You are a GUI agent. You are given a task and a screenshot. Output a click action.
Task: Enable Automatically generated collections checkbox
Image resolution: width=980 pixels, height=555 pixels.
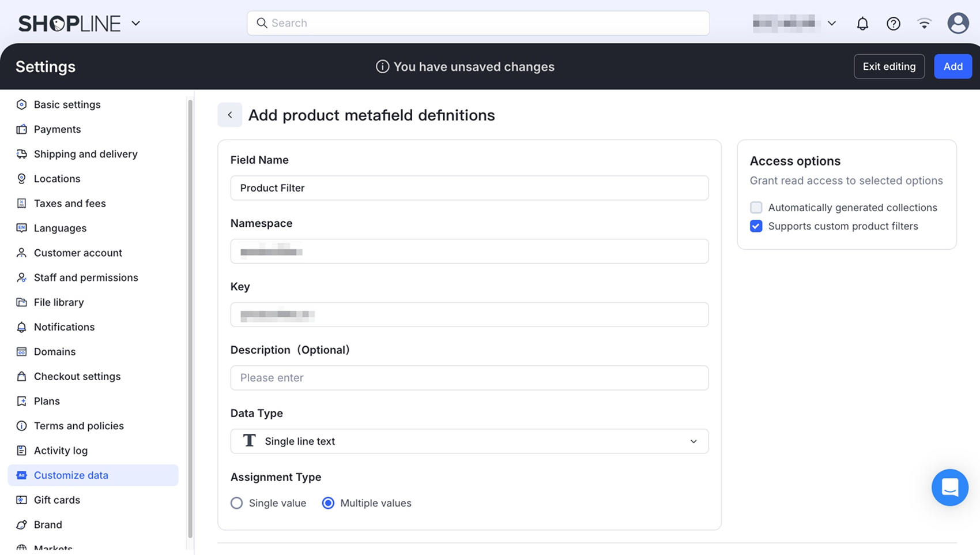point(756,208)
